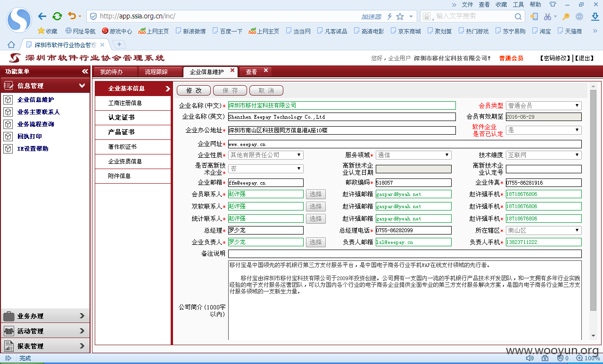Open the 技术维度 dropdown
603x364 pixels.
tap(544, 155)
